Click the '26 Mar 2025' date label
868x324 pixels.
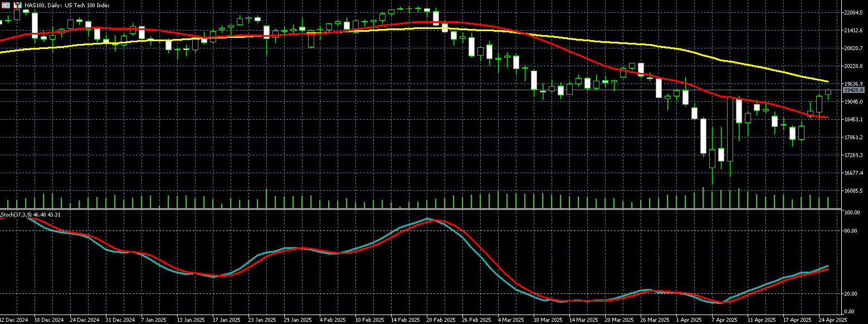(x=655, y=321)
